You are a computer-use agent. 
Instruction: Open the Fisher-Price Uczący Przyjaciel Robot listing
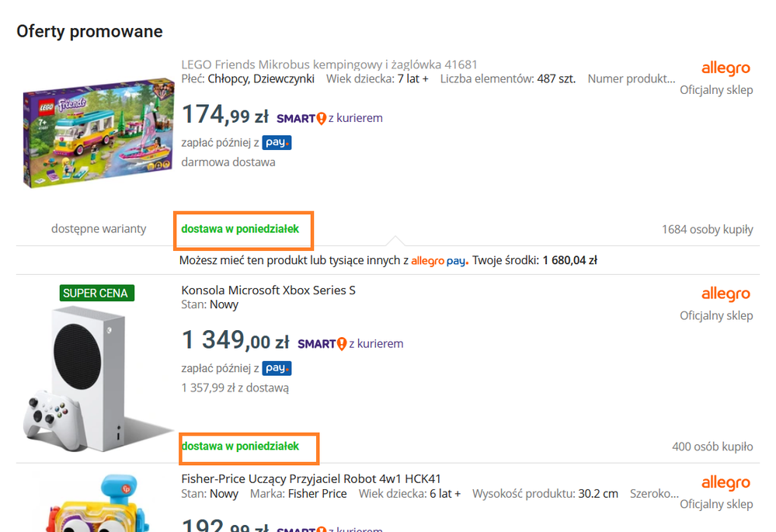pyautogui.click(x=311, y=478)
